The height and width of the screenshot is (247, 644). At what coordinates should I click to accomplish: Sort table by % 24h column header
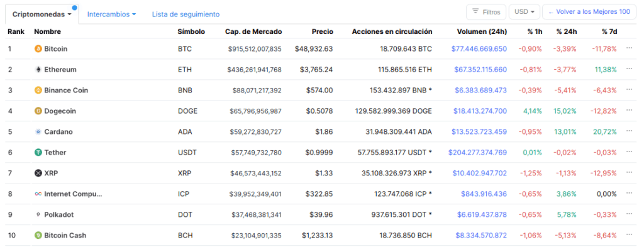[x=566, y=31]
